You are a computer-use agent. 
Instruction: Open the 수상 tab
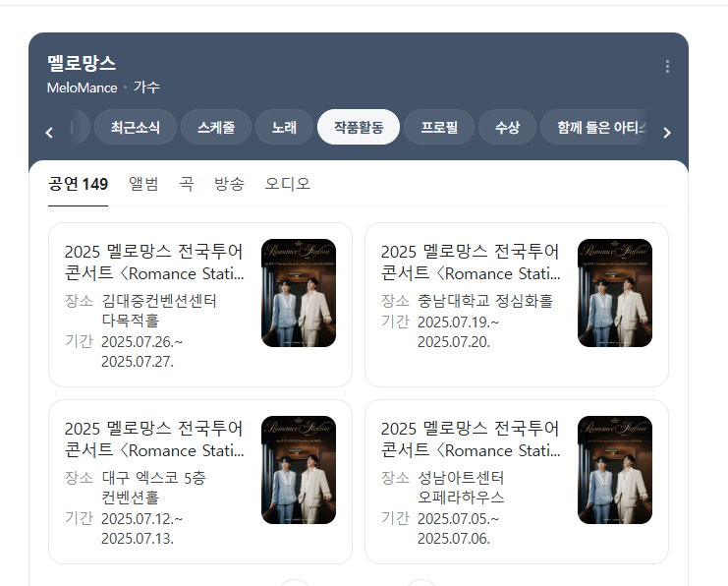pyautogui.click(x=508, y=128)
